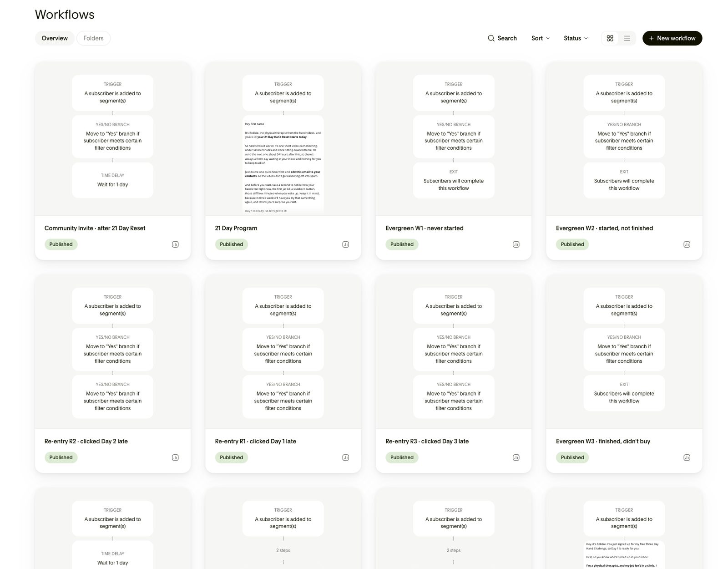Open Re-entry R3 · clicked Day 3 late
This screenshot has width=728, height=569.
coord(427,441)
